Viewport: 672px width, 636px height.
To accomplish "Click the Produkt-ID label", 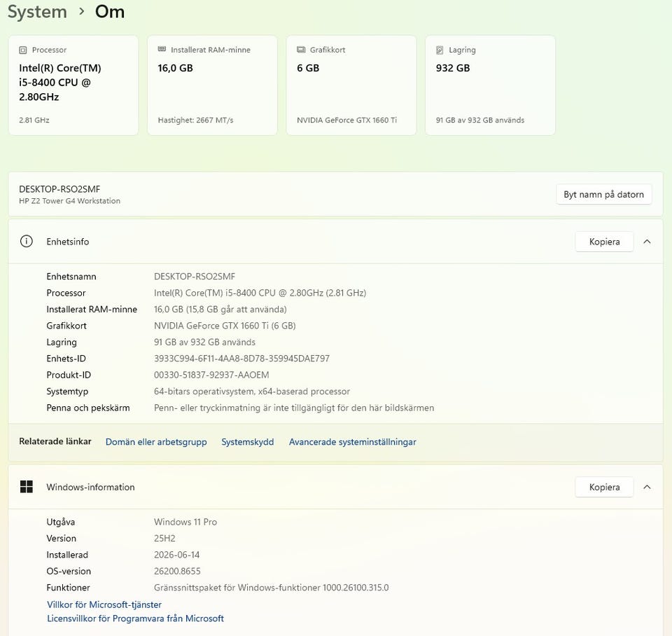I will (69, 375).
